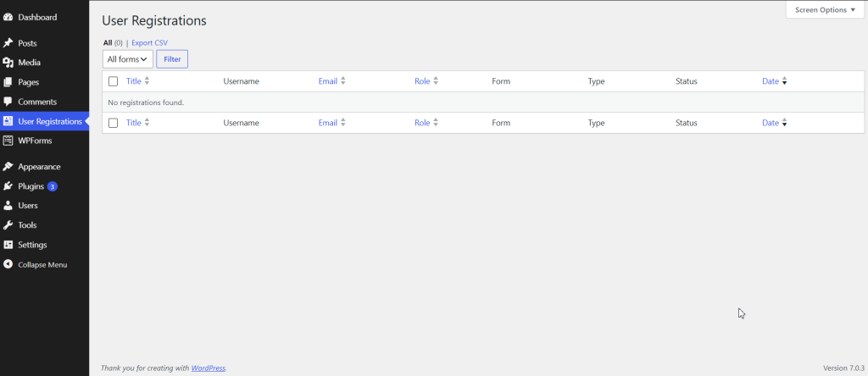The image size is (868, 376).
Task: Select the All (0) view link
Action: pyautogui.click(x=113, y=42)
